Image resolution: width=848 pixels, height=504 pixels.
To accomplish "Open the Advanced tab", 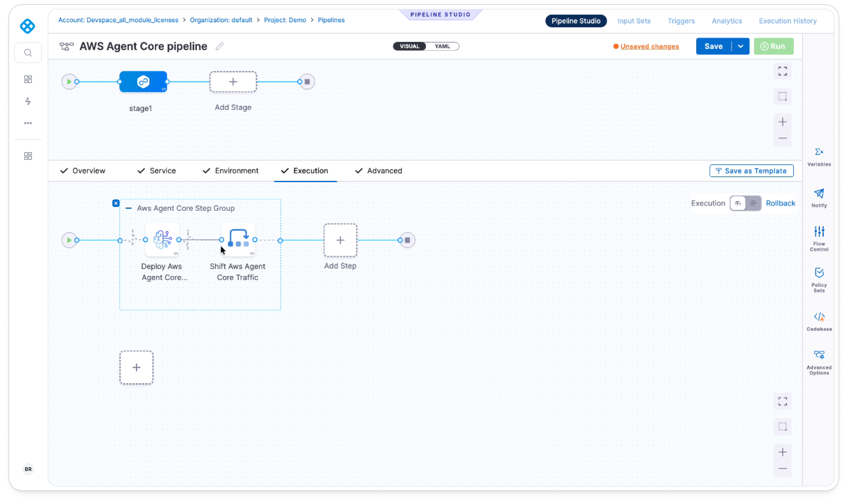I will tap(379, 171).
